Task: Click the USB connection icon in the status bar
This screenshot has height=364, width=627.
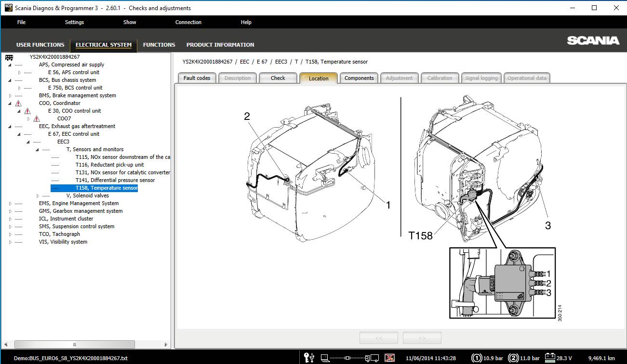Action: pyautogui.click(x=308, y=358)
